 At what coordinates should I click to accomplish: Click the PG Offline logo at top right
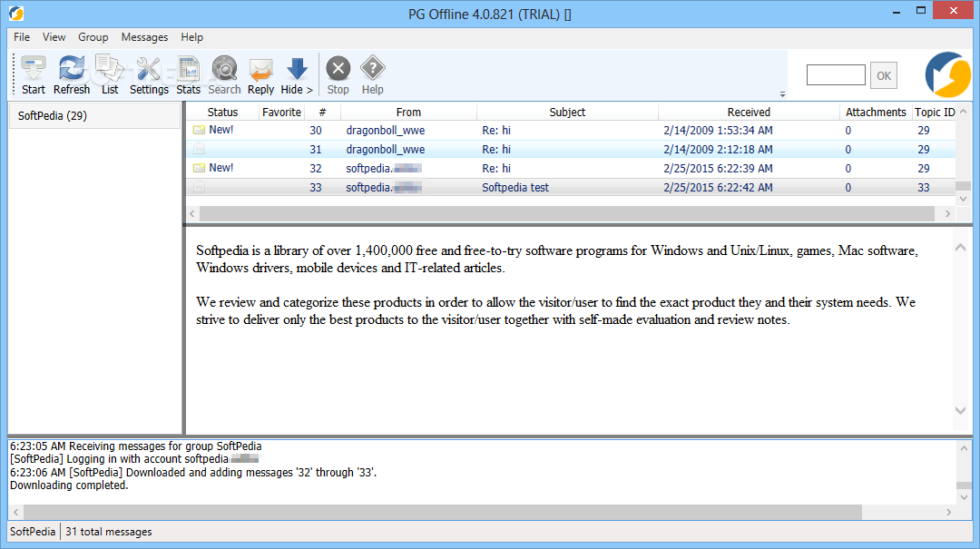pos(947,75)
